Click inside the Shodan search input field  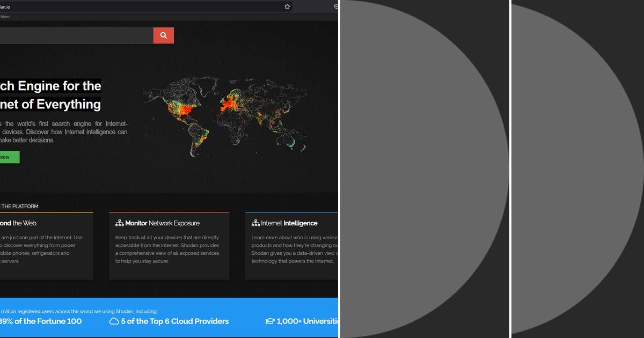click(x=75, y=35)
